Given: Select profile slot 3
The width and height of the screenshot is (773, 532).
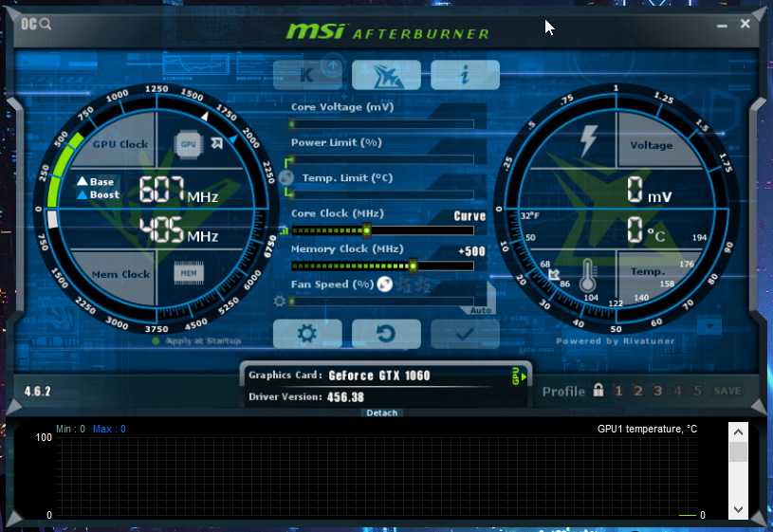Looking at the screenshot, I should [657, 391].
